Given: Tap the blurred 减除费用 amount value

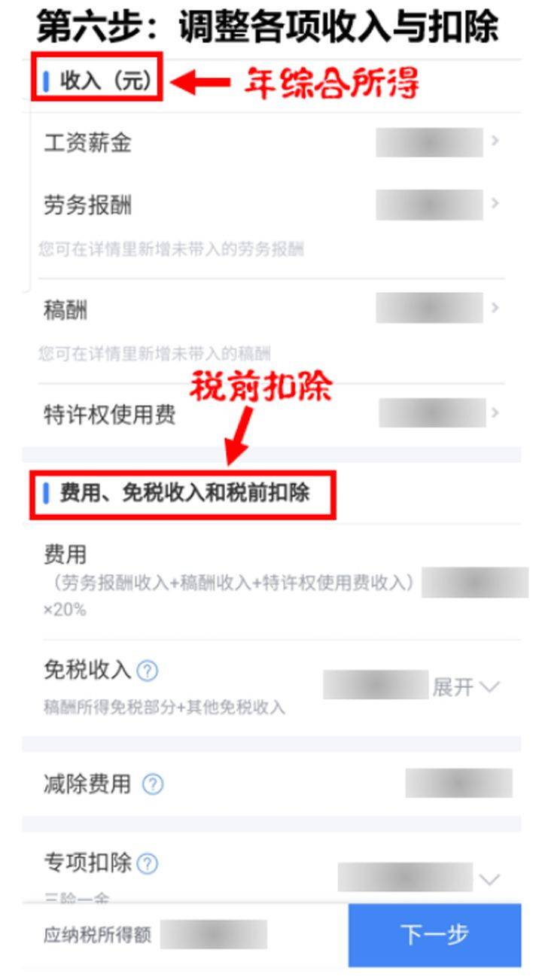Looking at the screenshot, I should point(459,783).
